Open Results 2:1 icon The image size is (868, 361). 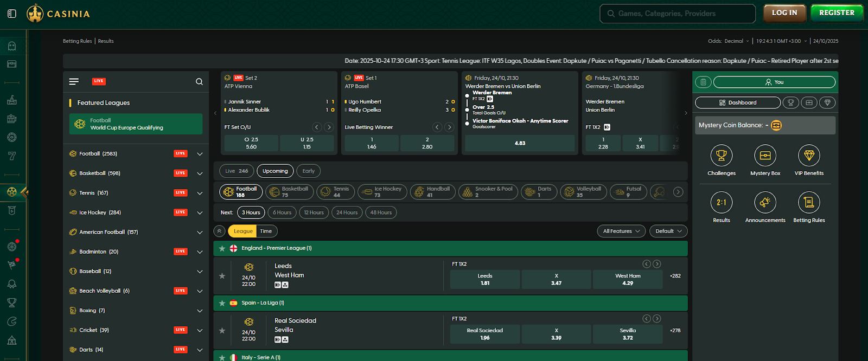click(x=722, y=202)
